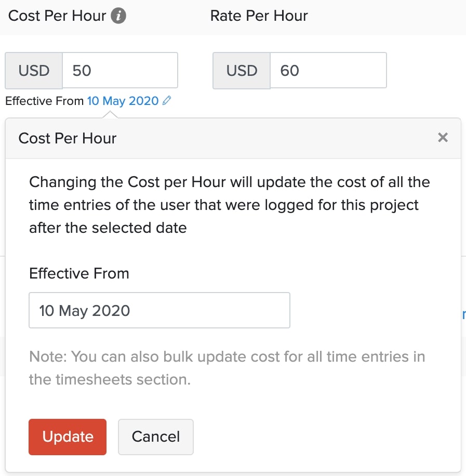The width and height of the screenshot is (466, 476).
Task: Close the Cost Per Hour popup
Action: (443, 138)
